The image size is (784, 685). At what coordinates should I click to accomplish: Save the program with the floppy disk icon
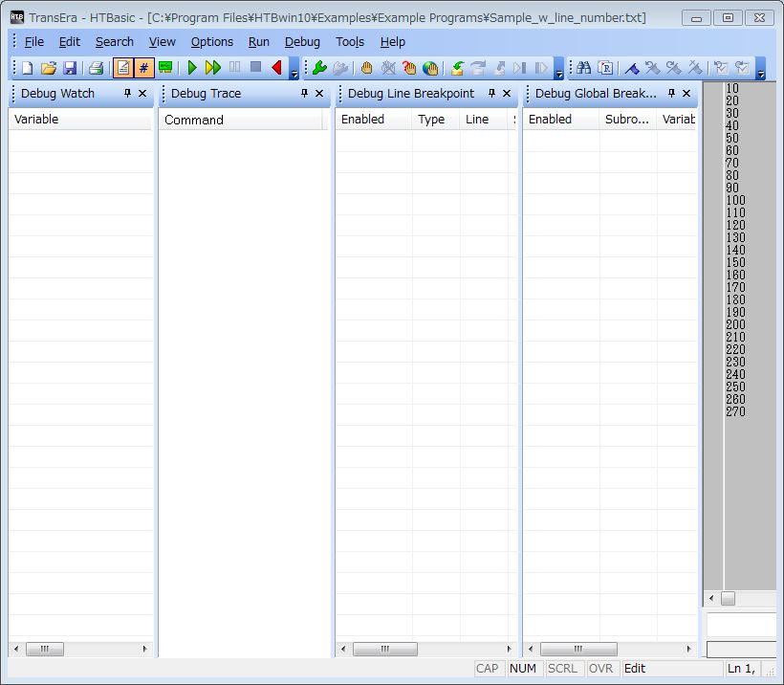pyautogui.click(x=70, y=68)
